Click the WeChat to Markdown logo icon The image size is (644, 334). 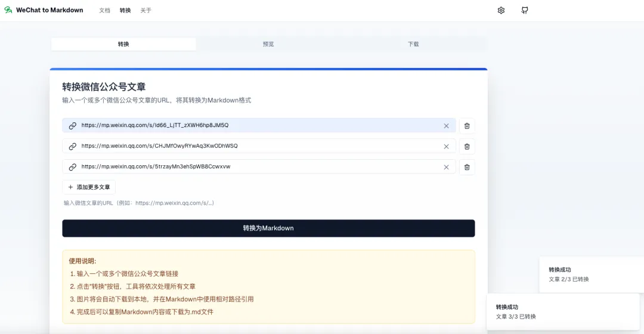coord(8,10)
